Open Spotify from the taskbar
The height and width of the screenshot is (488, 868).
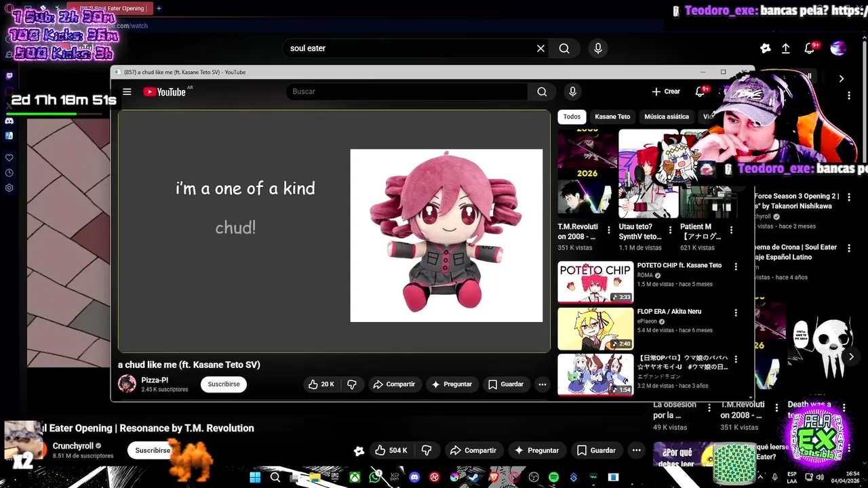[x=553, y=477]
